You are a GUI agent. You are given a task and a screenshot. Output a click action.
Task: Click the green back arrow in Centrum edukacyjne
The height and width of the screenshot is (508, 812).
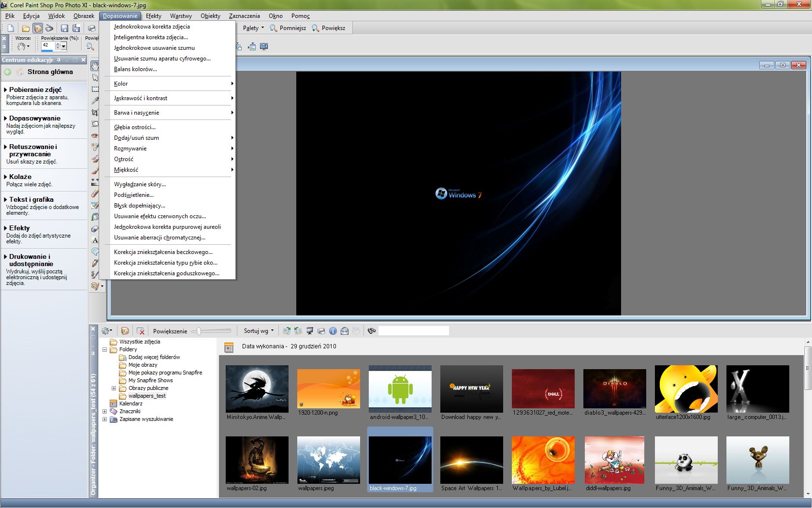[x=8, y=72]
